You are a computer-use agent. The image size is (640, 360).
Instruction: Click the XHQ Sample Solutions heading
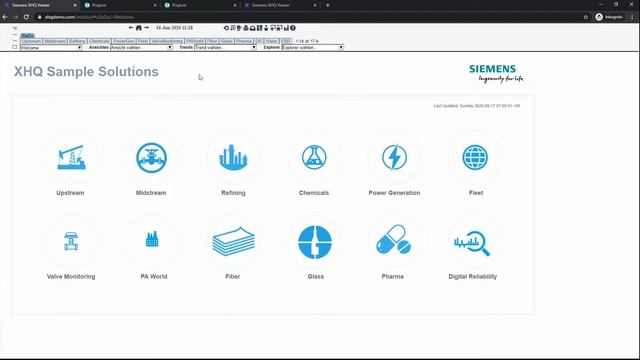[x=87, y=71]
